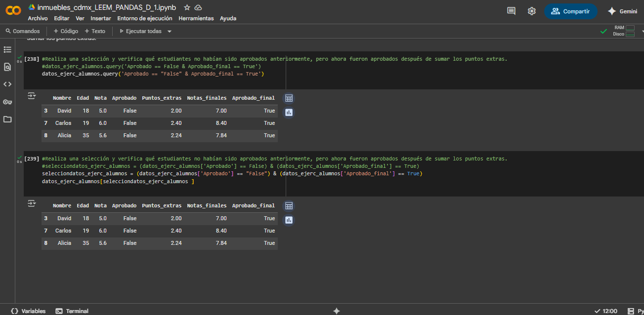Select Alicia in cell 239 output table
This screenshot has width=644, height=315.
click(64, 243)
